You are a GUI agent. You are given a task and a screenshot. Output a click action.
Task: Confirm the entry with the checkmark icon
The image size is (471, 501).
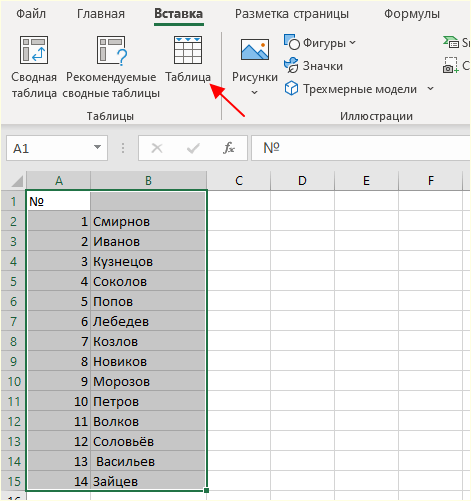[193, 148]
